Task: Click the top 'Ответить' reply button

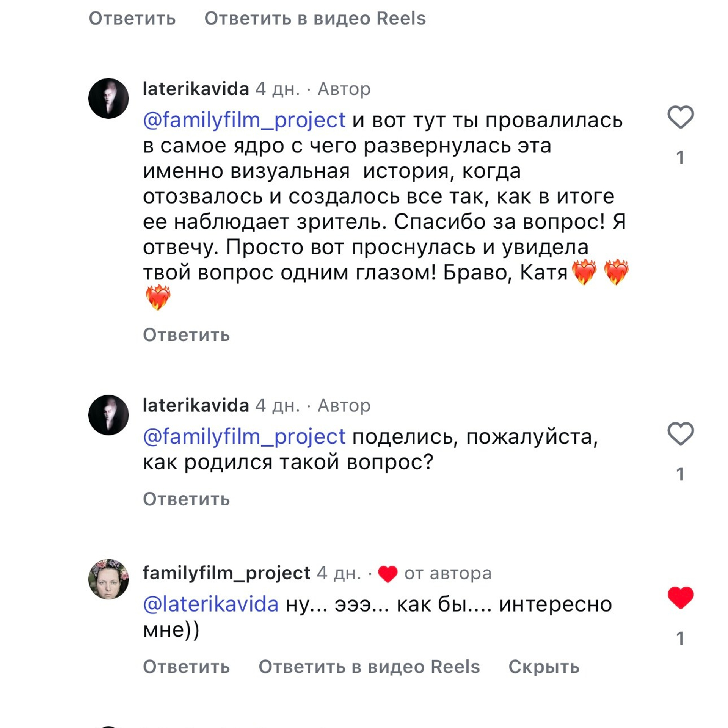Action: pyautogui.click(x=132, y=18)
